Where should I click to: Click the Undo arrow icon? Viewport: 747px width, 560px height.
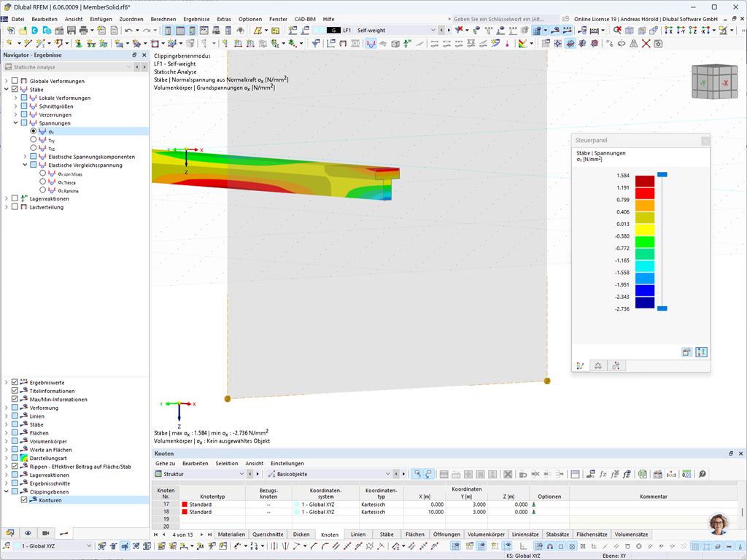(x=128, y=31)
